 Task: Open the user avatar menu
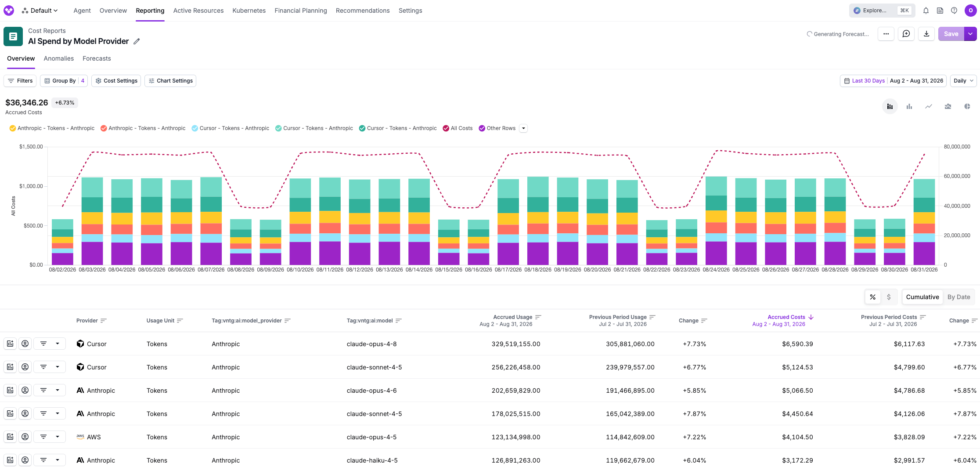click(x=970, y=11)
